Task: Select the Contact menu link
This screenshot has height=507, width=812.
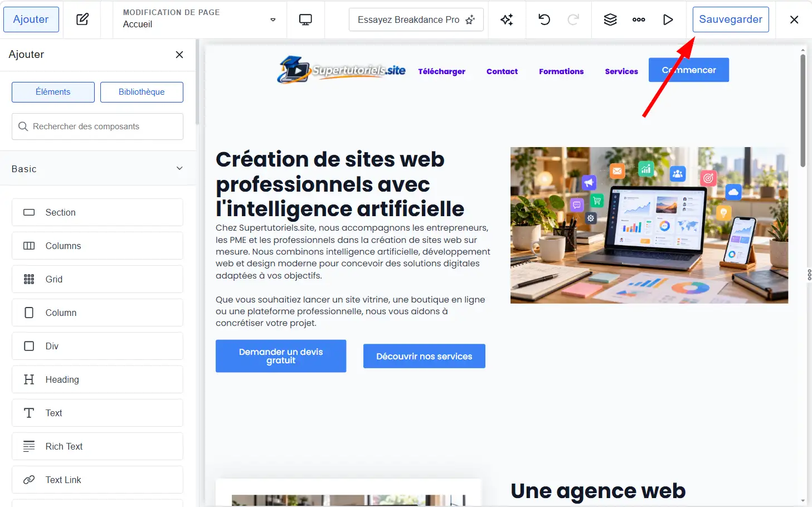Action: tap(502, 71)
